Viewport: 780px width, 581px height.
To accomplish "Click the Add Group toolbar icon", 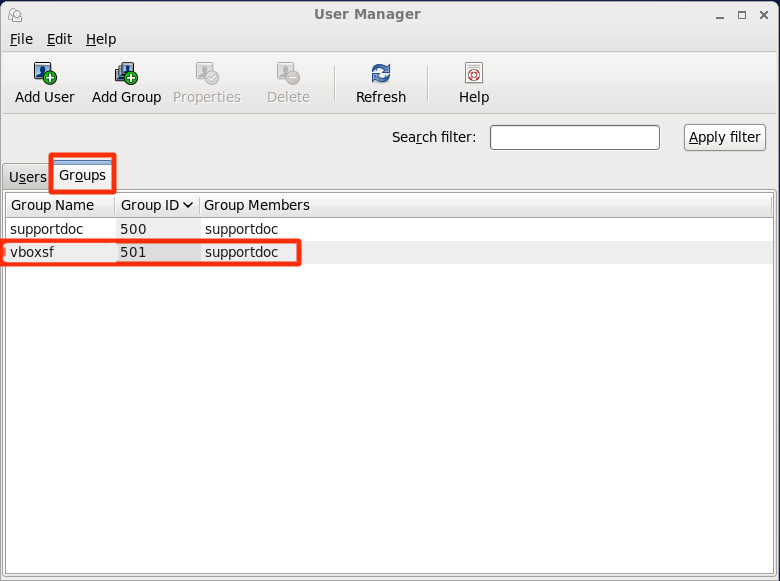I will pyautogui.click(x=126, y=73).
